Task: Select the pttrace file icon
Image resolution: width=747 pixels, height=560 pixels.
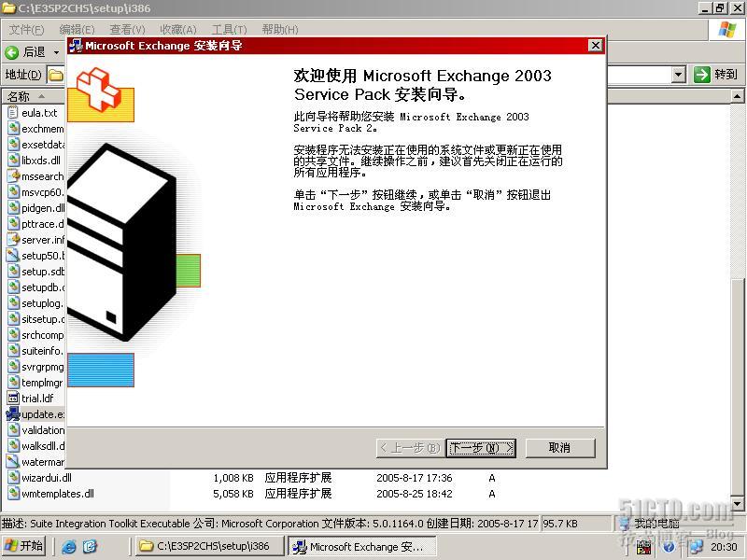Action: (13, 224)
